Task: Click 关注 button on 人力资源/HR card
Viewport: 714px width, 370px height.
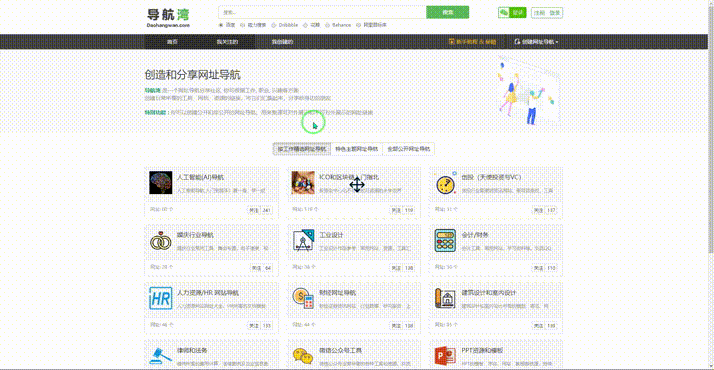Action: [254, 325]
